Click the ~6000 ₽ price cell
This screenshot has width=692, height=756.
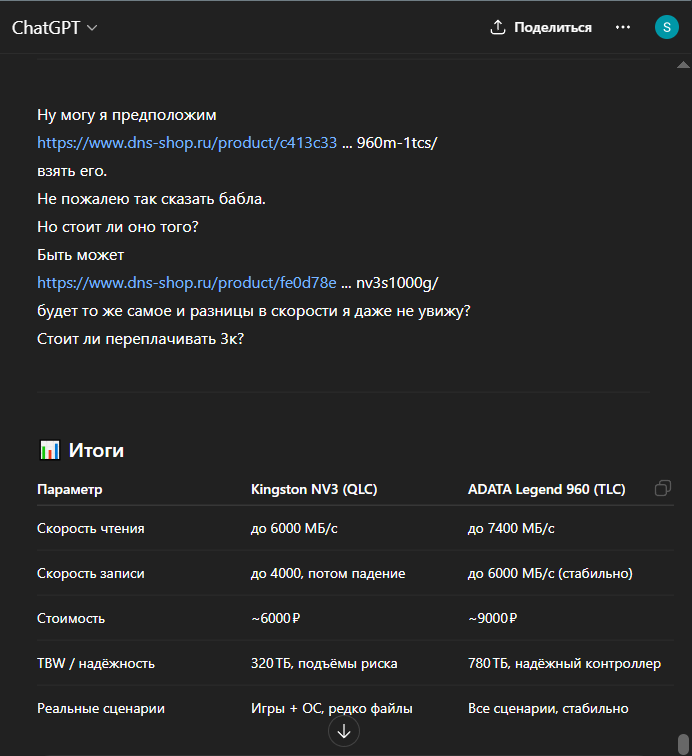[275, 618]
